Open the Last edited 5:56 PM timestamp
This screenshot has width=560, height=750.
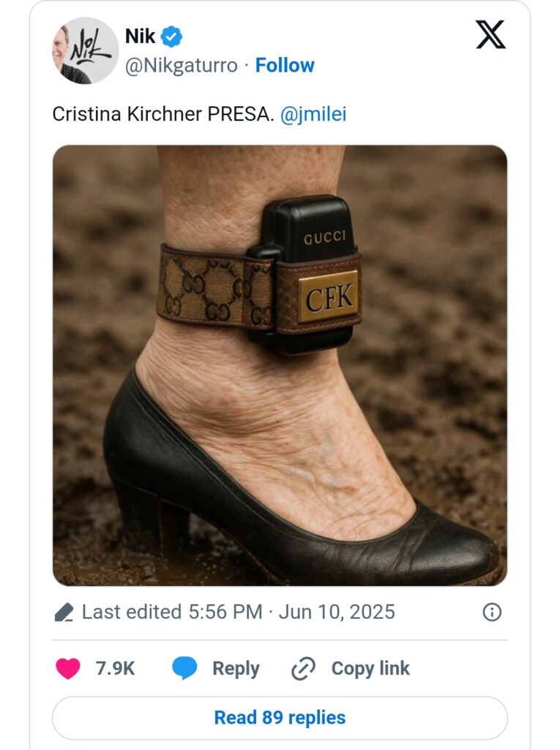[238, 612]
